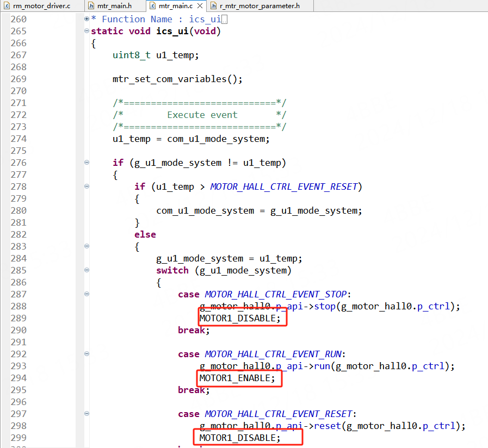Collapse the else block fold marker
Screen dimensions: 488x448
[x=87, y=246]
